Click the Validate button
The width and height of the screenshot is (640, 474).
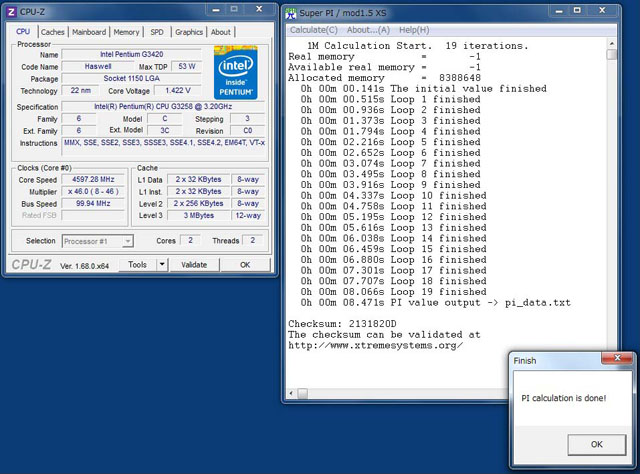coord(194,265)
